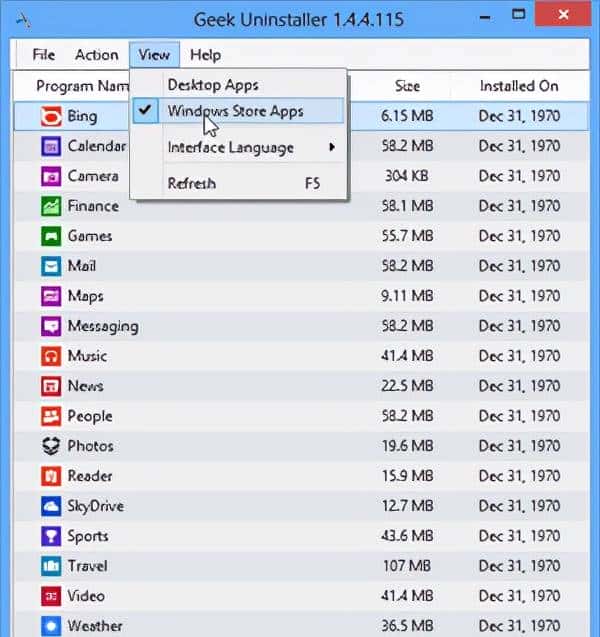The height and width of the screenshot is (637, 600).
Task: Open the File menu
Action: (43, 54)
